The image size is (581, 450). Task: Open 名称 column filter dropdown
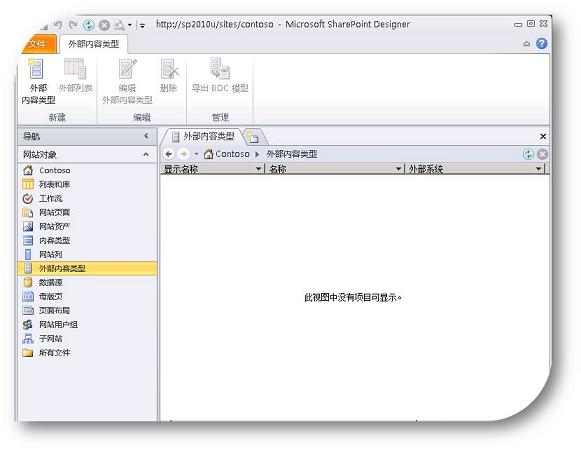(398, 169)
